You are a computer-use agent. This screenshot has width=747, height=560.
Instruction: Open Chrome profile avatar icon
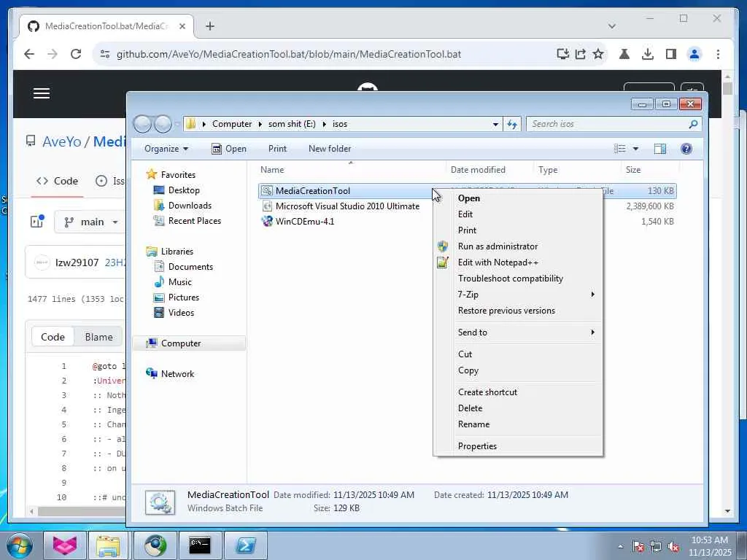[x=694, y=54]
